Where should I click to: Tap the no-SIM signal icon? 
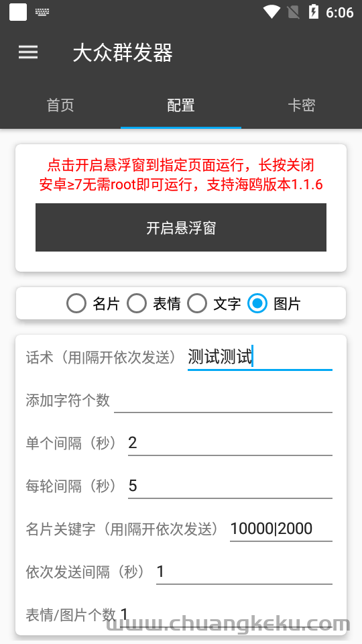tap(293, 12)
